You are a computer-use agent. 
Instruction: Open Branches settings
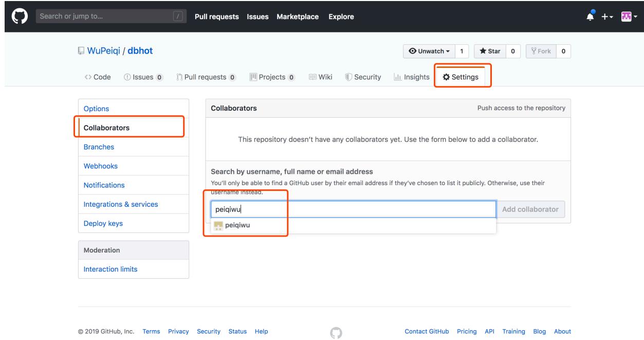(134, 147)
